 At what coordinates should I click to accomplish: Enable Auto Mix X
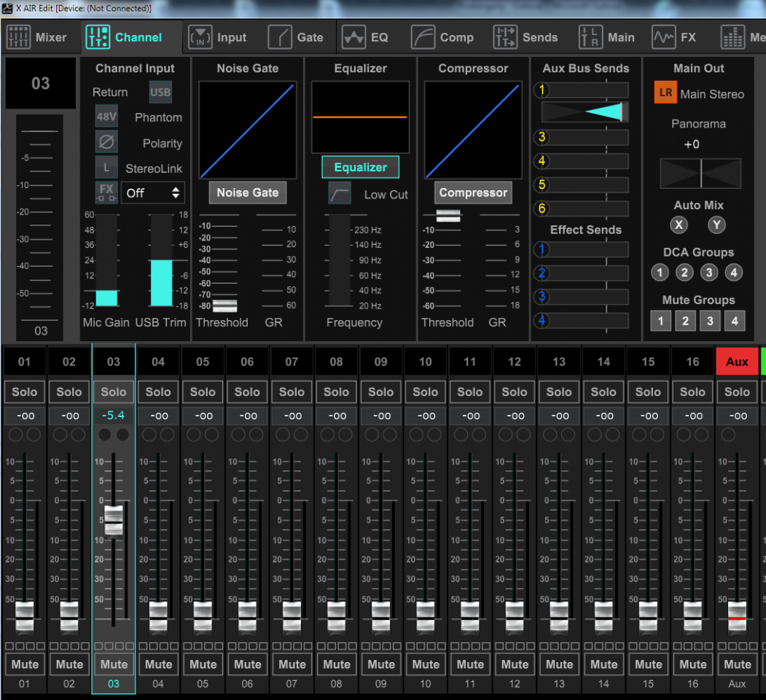[679, 225]
